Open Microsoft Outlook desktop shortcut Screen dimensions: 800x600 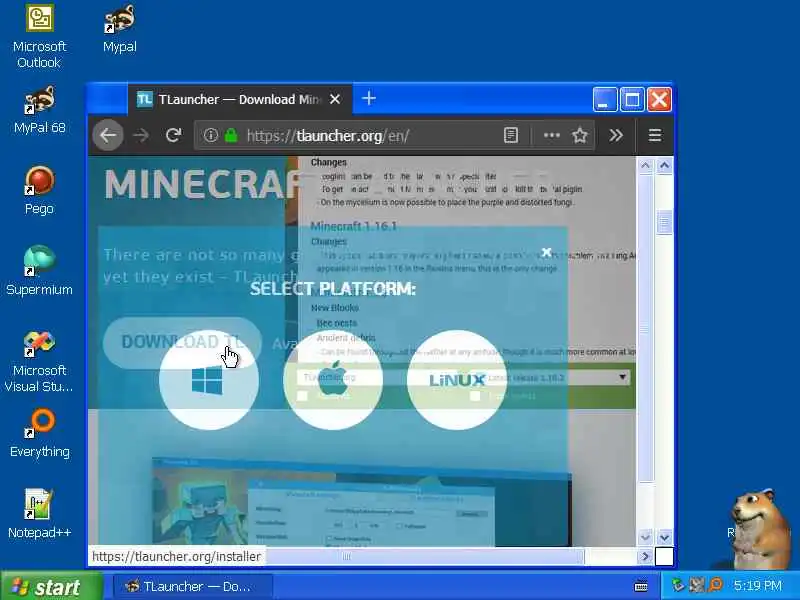pos(39,37)
